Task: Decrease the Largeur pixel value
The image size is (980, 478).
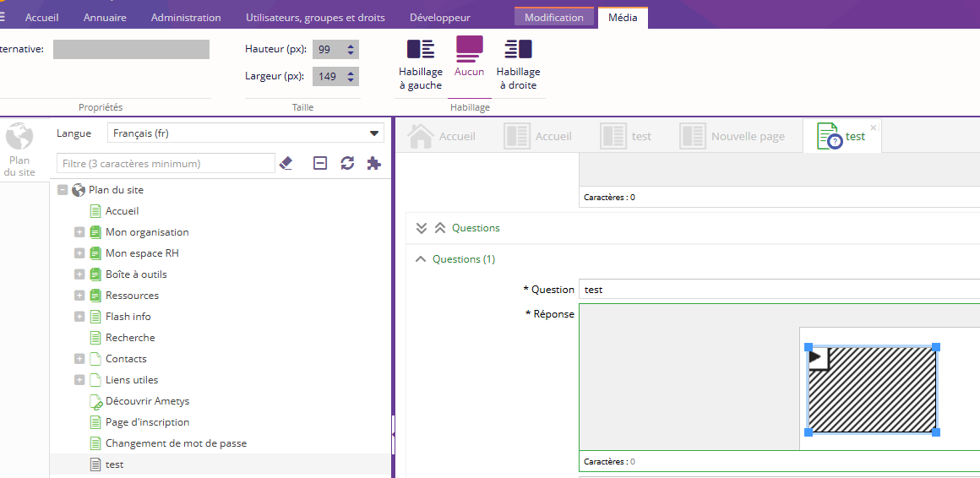Action: coord(351,81)
